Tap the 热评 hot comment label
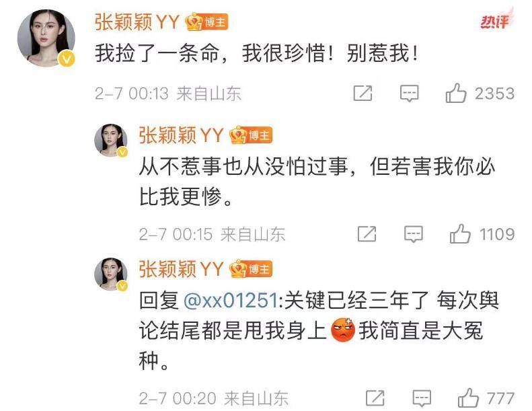The width and height of the screenshot is (532, 411). (x=496, y=20)
